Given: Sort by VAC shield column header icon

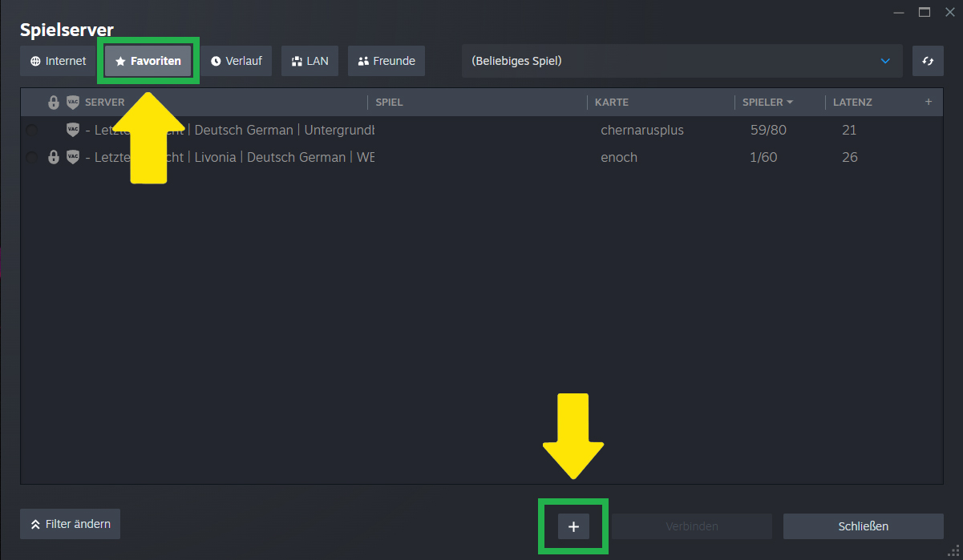Looking at the screenshot, I should click(73, 103).
